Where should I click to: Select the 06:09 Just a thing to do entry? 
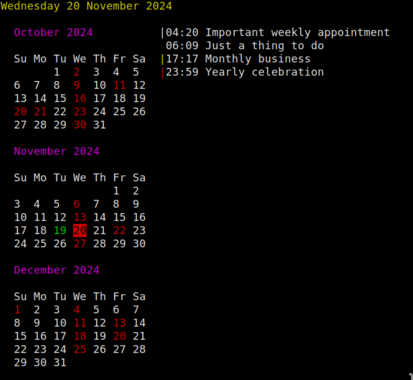click(245, 46)
